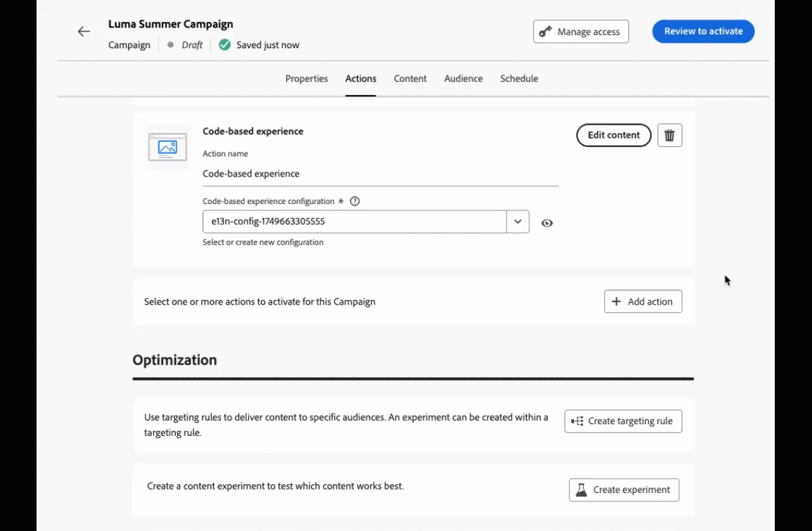This screenshot has width=812, height=531.
Task: Add a new action
Action: click(x=642, y=301)
